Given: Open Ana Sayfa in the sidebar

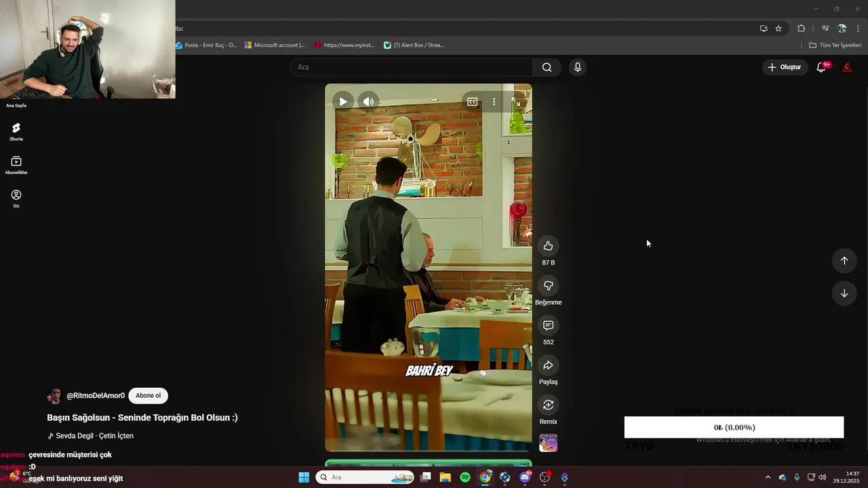Looking at the screenshot, I should [16, 105].
